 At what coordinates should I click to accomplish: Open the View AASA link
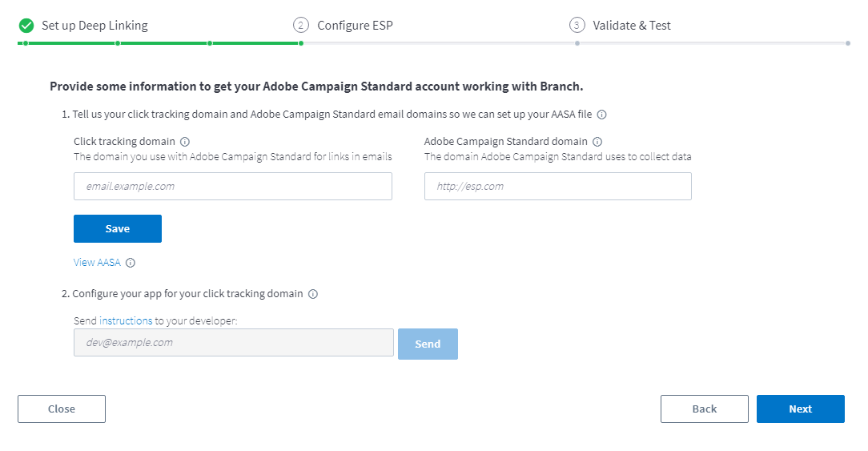tap(96, 263)
